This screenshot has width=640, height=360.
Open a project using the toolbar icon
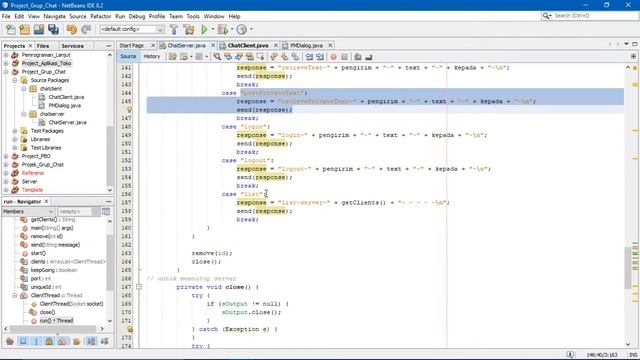click(39, 29)
